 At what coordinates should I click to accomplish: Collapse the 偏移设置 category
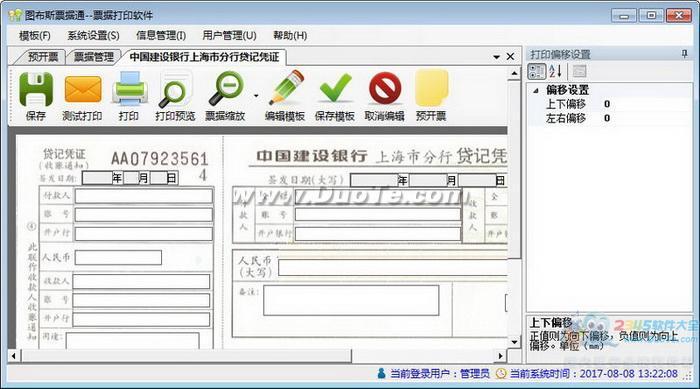(536, 90)
